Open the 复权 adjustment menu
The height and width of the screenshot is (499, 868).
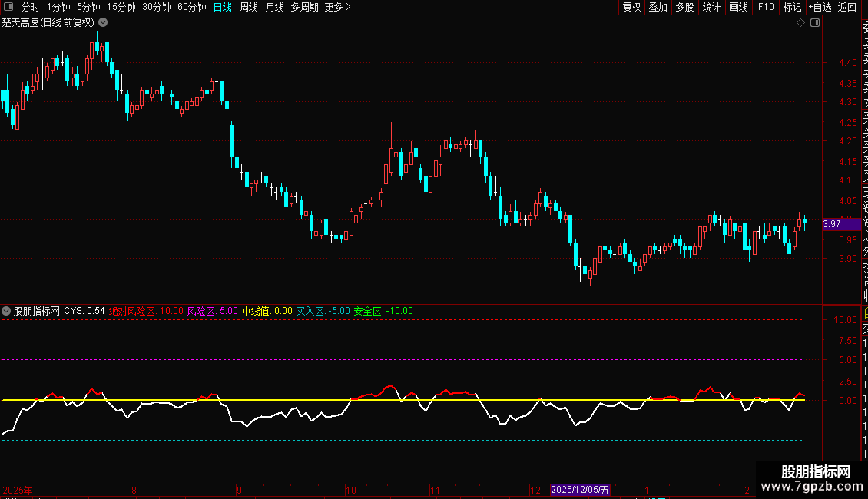point(631,7)
